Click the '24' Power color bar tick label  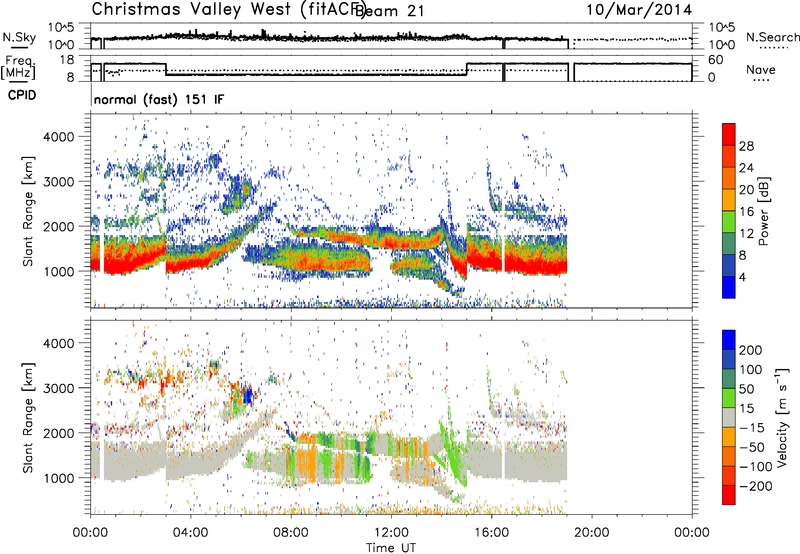click(746, 168)
